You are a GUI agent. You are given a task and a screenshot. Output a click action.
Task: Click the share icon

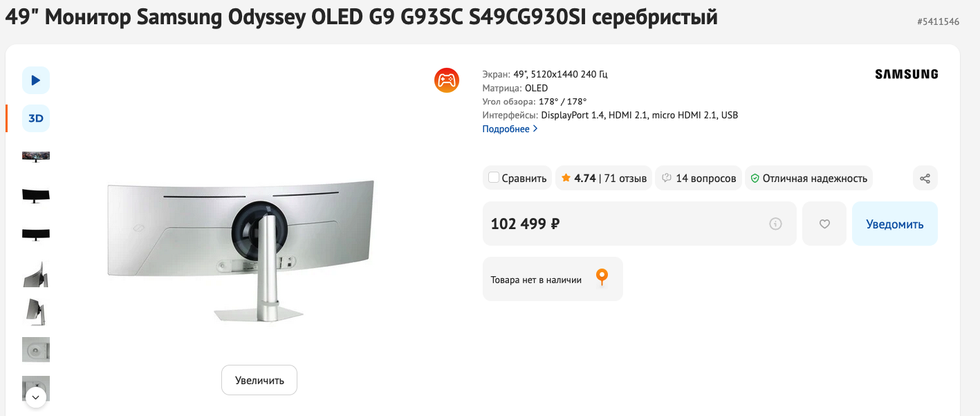(925, 178)
